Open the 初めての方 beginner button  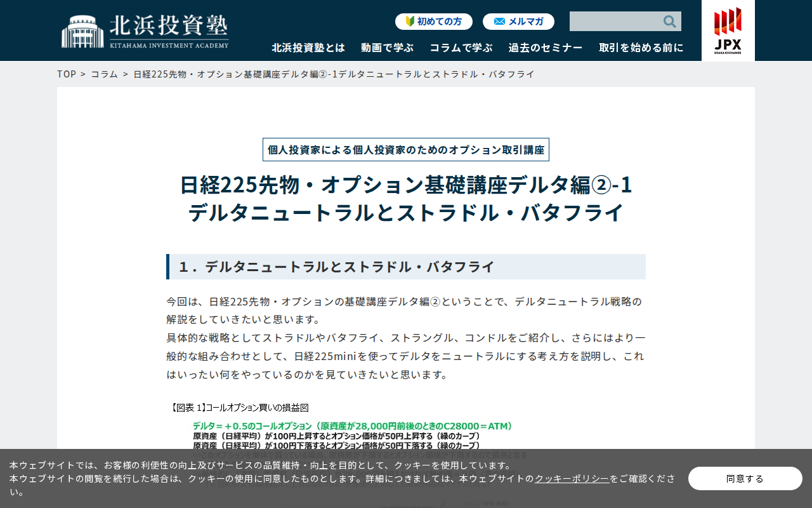434,22
